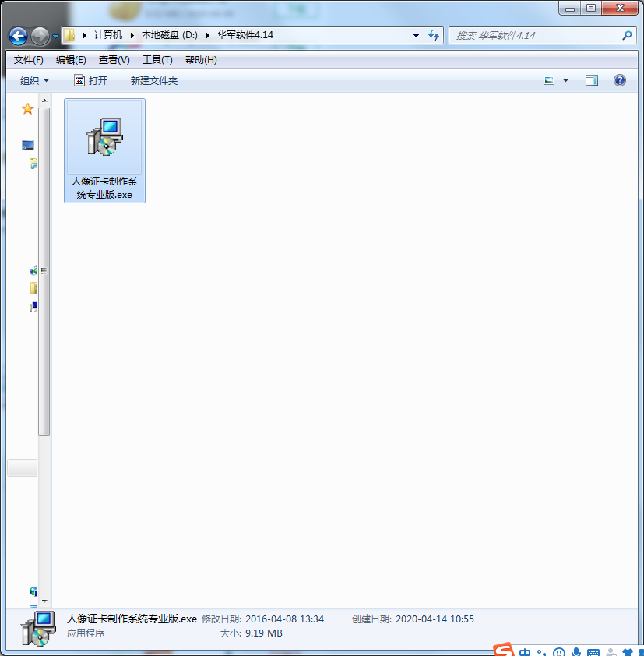Screen dimensions: 644x656
Task: Open address bar history dropdown
Action: pos(416,36)
